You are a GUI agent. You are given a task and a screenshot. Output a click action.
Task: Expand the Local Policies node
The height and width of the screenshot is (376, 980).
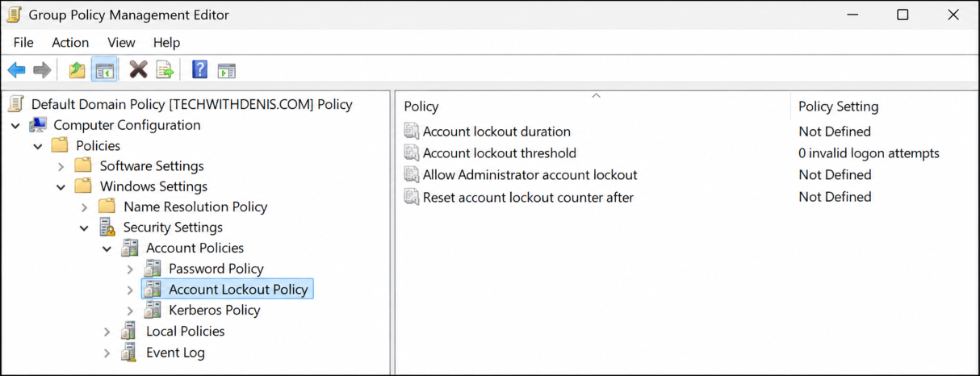107,332
